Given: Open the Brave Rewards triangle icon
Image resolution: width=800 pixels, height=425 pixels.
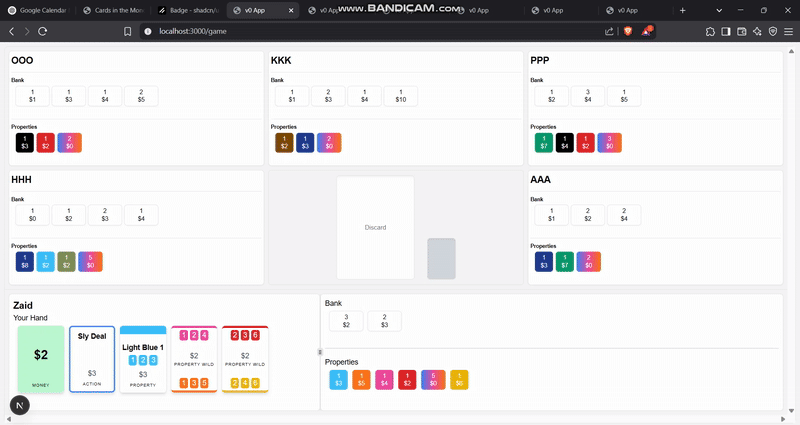Looking at the screenshot, I should tap(646, 31).
